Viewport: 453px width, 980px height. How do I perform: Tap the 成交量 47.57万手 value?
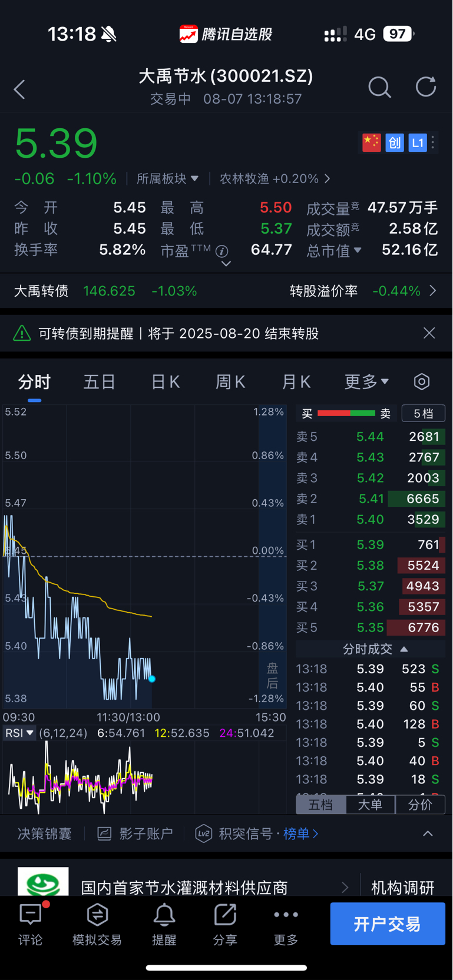coord(402,207)
